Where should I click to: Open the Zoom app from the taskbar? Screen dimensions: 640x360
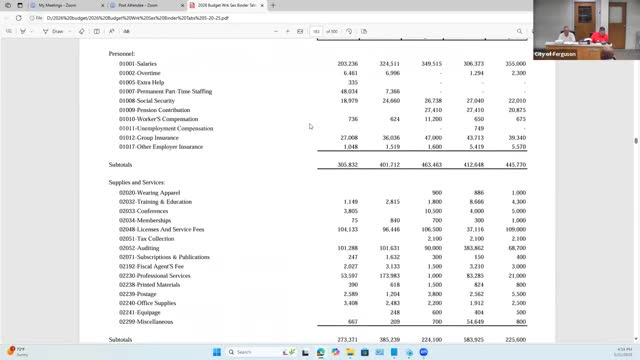tap(424, 352)
